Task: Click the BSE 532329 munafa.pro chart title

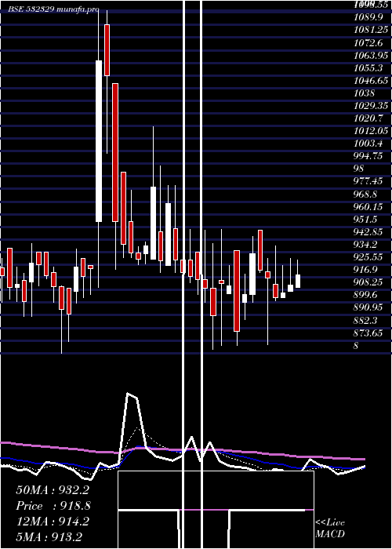Action: pyautogui.click(x=53, y=9)
